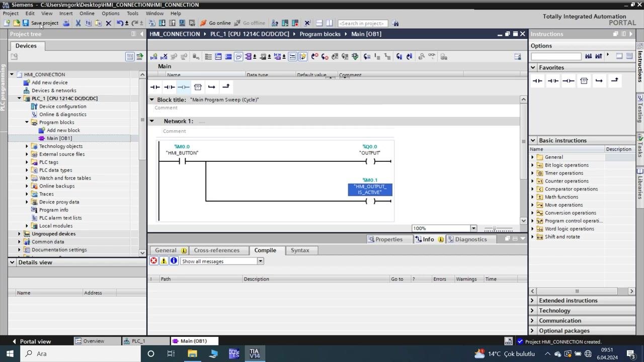Click the open project icon in toolbar
This screenshot has height=362, width=644.
(x=16, y=23)
